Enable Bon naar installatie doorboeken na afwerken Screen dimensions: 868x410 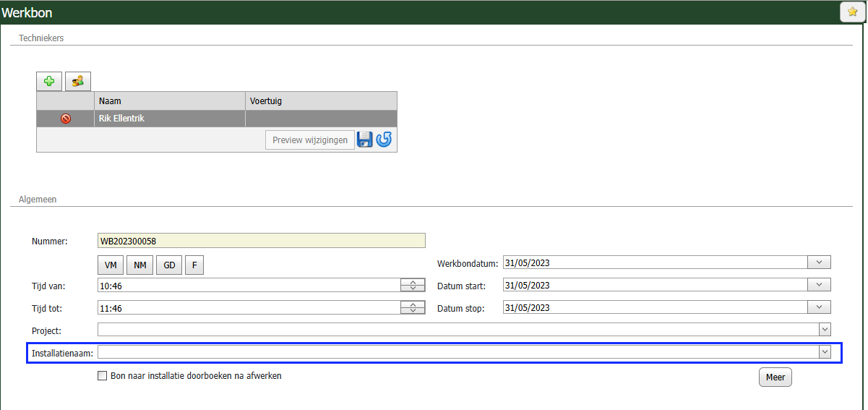102,376
